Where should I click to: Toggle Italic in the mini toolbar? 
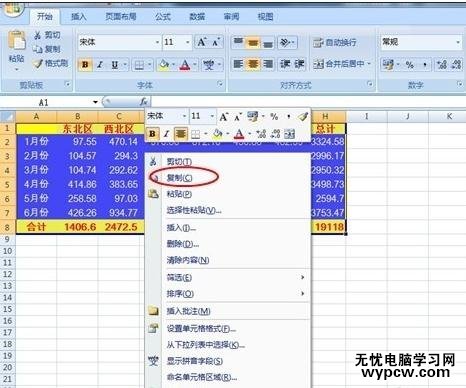pyautogui.click(x=166, y=134)
